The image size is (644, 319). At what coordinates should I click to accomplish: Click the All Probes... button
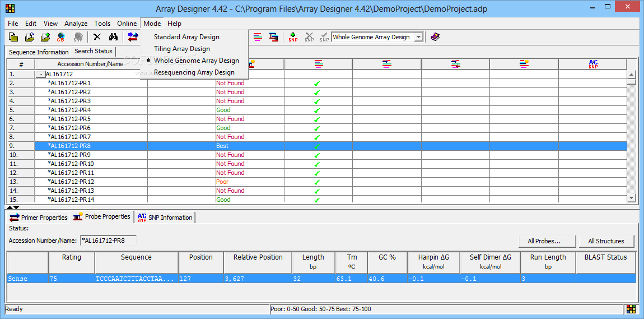(x=547, y=241)
